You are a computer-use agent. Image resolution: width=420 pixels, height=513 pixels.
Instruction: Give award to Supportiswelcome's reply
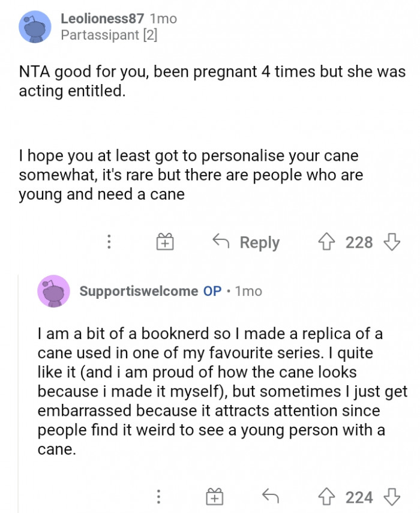coord(214,497)
